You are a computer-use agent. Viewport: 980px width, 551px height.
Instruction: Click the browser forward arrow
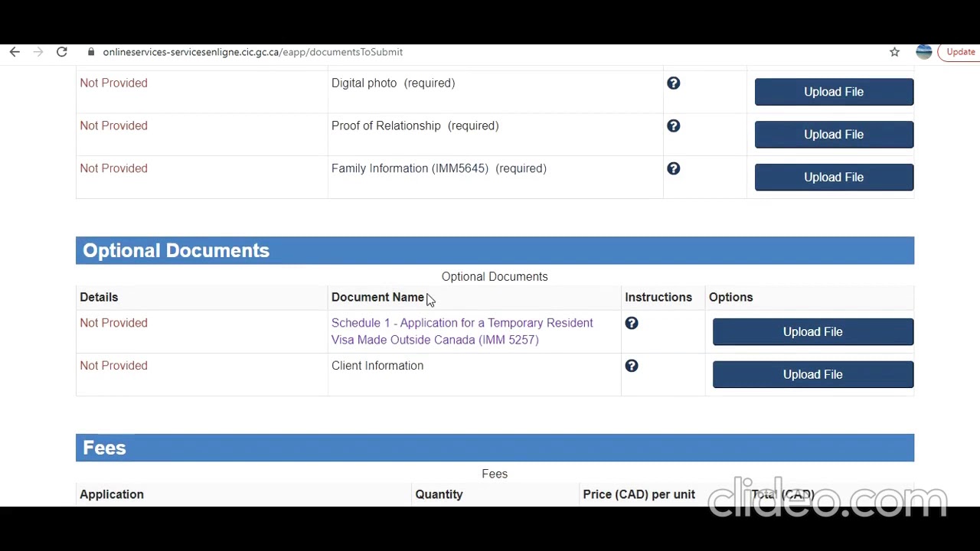pyautogui.click(x=38, y=52)
